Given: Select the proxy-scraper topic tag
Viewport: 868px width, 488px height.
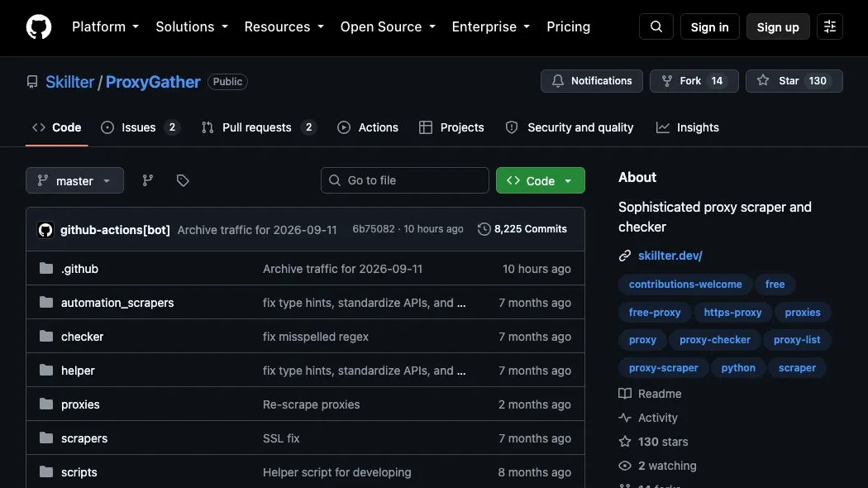Looking at the screenshot, I should point(663,368).
